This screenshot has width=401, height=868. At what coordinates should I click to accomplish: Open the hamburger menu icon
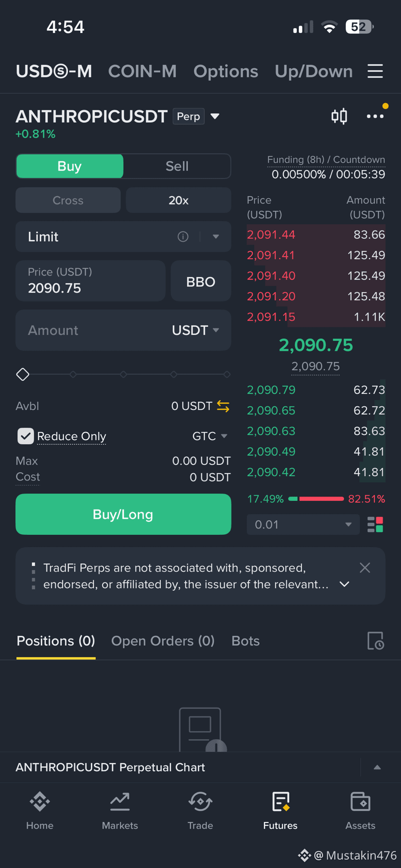click(375, 71)
